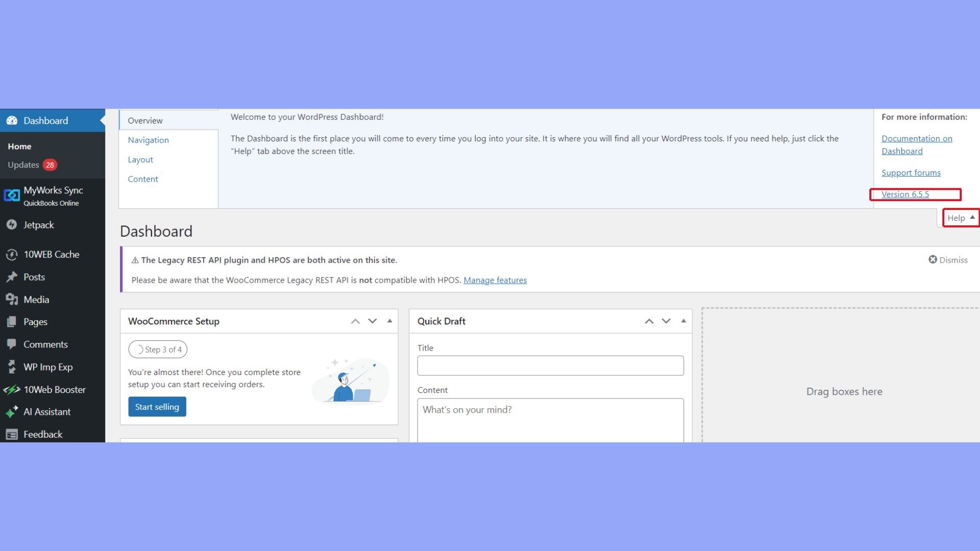Open MyWorks Sync QuickBooks icon
The image size is (980, 551).
tap(12, 195)
